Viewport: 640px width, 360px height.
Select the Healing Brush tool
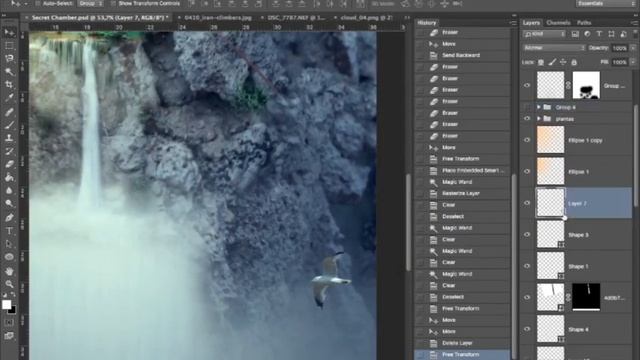tap(9, 112)
